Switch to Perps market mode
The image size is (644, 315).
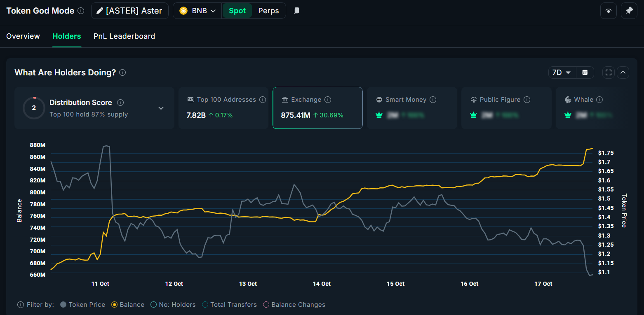tap(268, 11)
